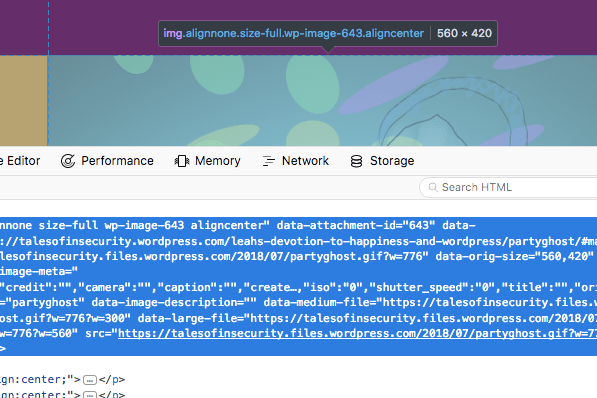
Task: Expand the first collapsed paragraph ellipsis
Action: click(x=90, y=380)
